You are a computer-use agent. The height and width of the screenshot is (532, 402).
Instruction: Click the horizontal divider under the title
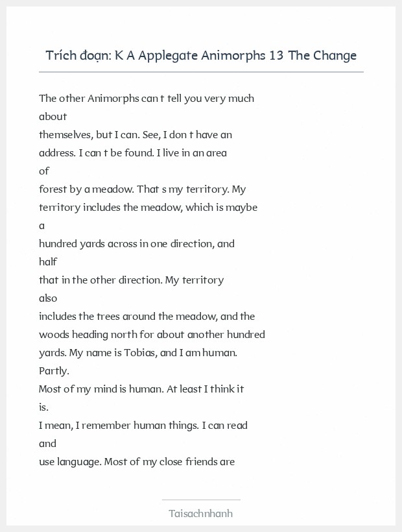(201, 72)
